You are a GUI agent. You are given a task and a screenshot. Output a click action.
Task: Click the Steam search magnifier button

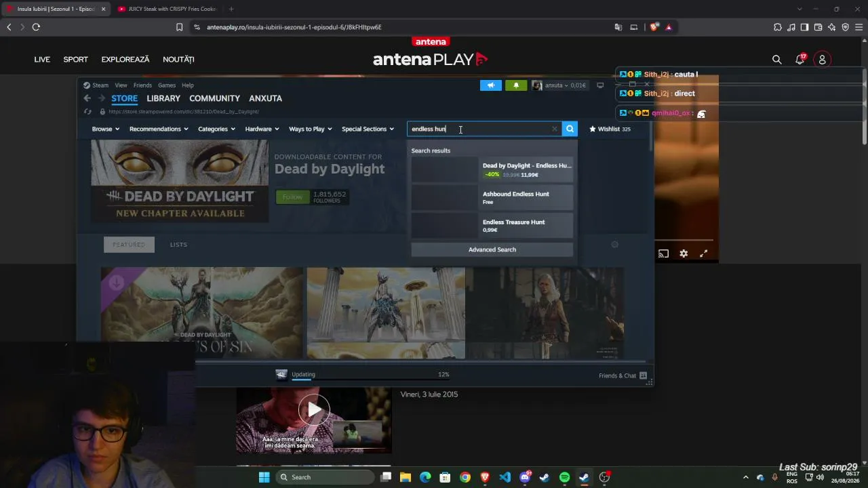point(570,129)
